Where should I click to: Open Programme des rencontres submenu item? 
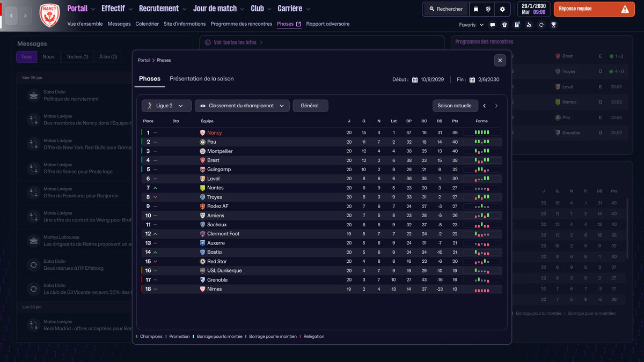coord(241,24)
